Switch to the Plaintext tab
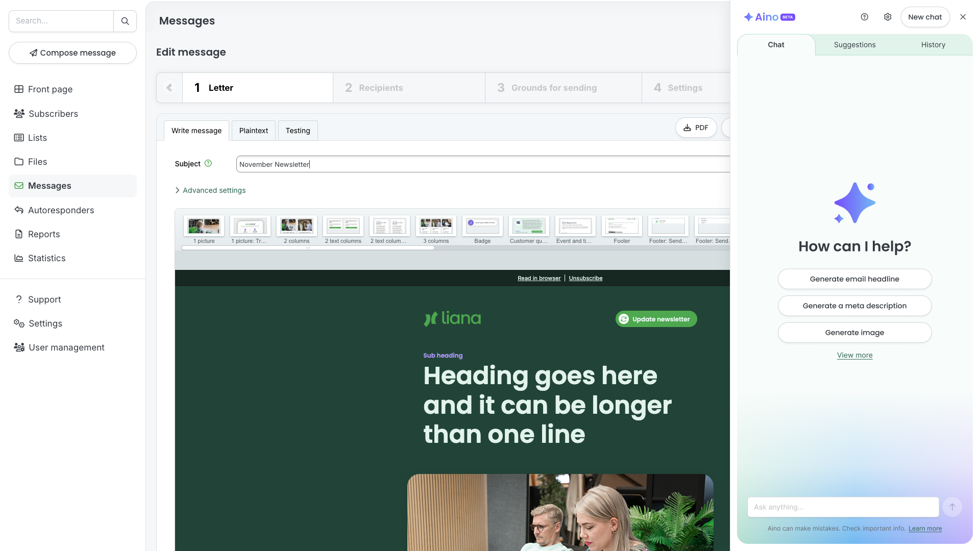Screen dimensions: 980x551 click(253, 131)
